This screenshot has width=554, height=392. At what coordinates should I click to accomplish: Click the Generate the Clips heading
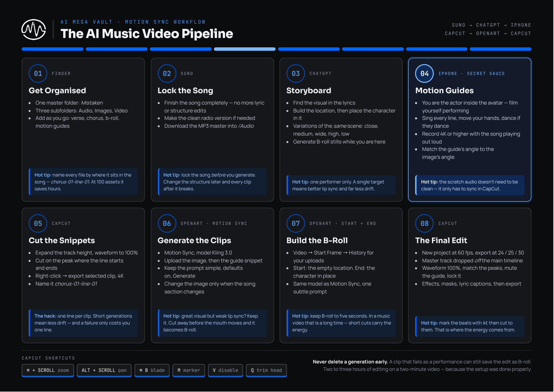(194, 241)
